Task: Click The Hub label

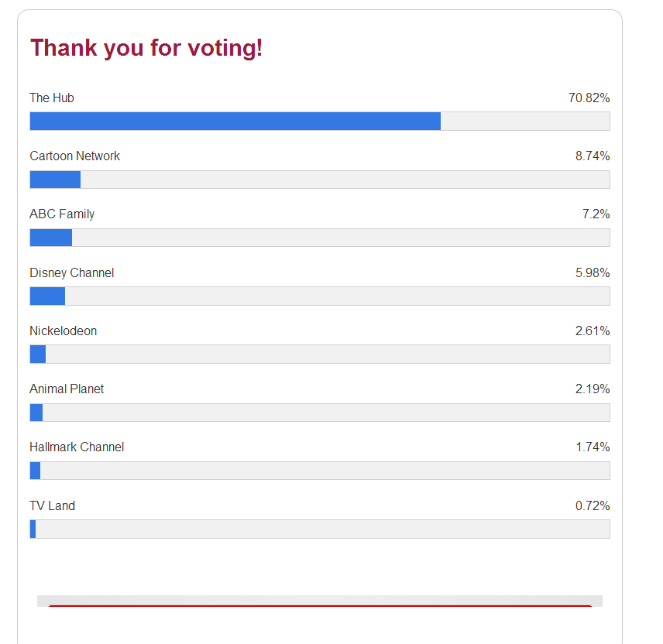Action: click(x=52, y=98)
